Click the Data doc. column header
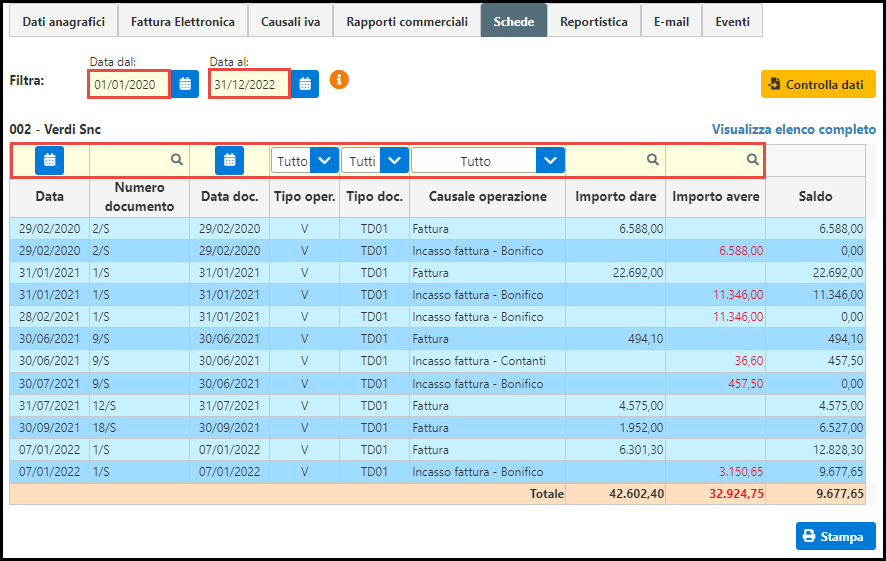The image size is (886, 561). tap(229, 197)
